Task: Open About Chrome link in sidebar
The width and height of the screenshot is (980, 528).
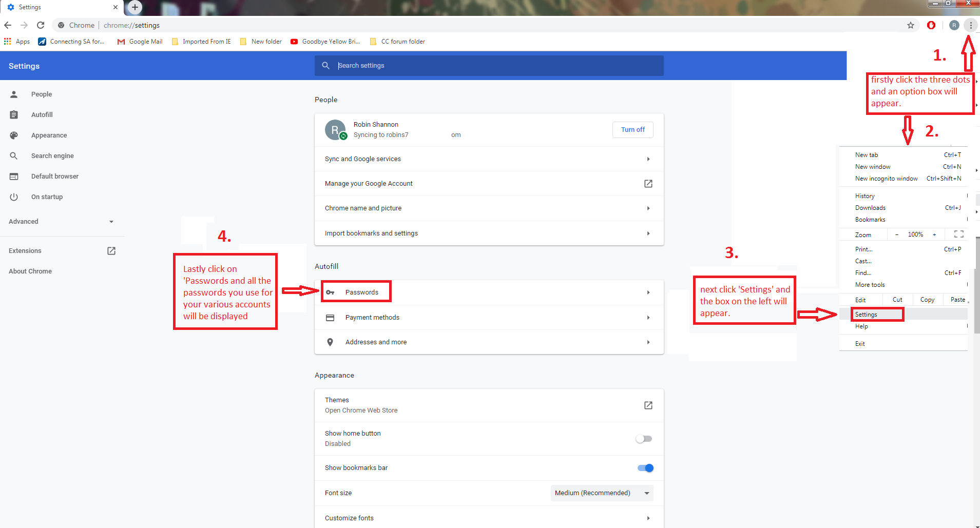Action: 30,271
